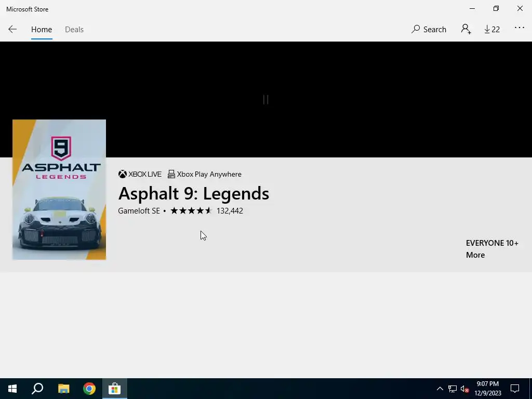Open the Windows Start menu

click(x=12, y=389)
